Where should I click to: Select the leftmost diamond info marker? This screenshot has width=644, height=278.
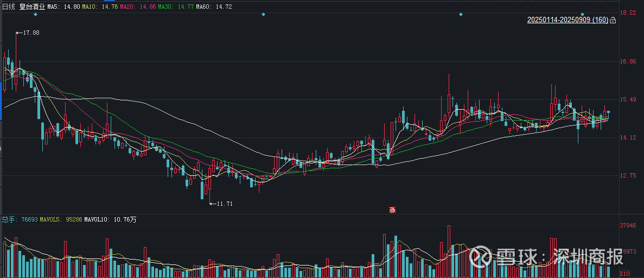tap(35, 15)
